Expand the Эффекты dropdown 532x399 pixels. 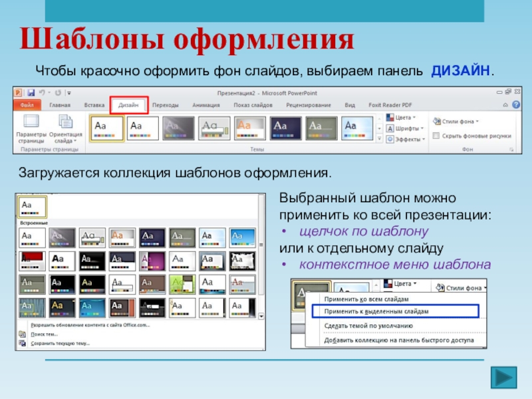424,140
